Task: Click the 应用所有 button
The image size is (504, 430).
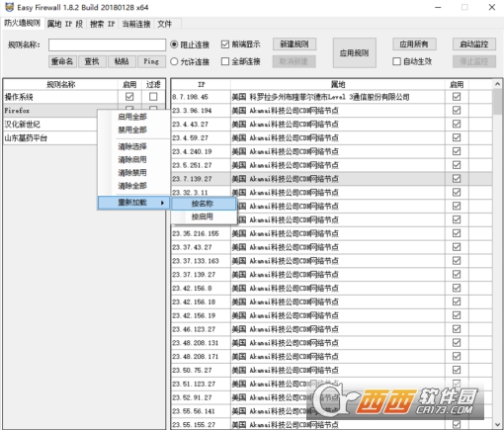Action: point(414,44)
